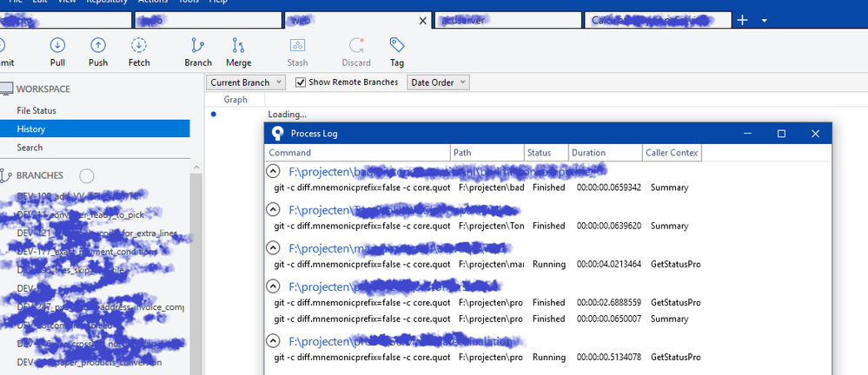Click the BRANCHES section header
This screenshot has height=375, width=868.
click(x=40, y=175)
